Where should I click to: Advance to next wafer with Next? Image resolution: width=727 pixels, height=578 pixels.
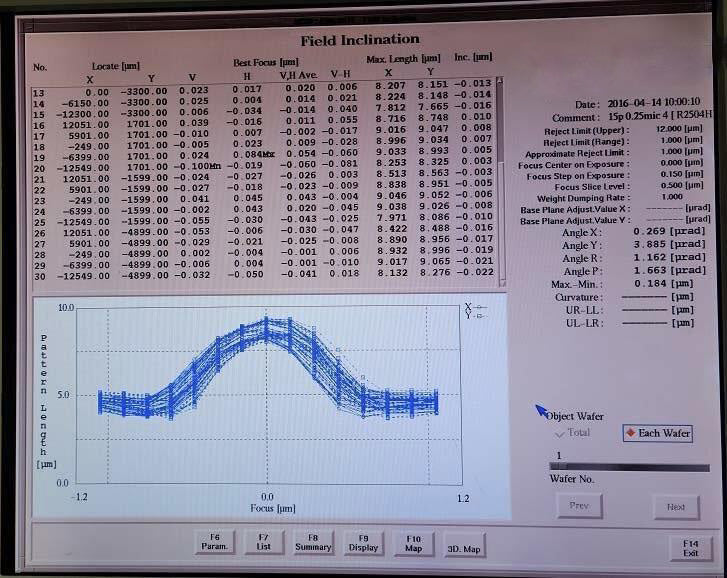(676, 506)
